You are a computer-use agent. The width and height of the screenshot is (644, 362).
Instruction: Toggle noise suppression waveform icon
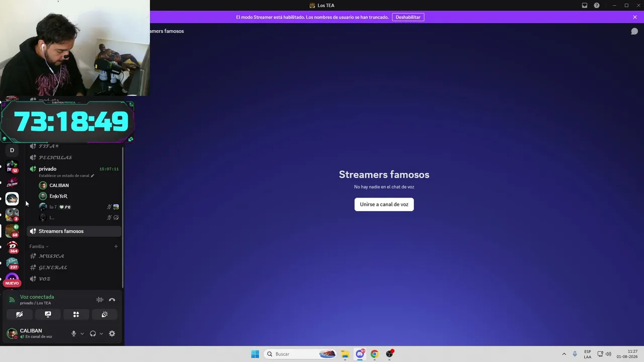[100, 300]
